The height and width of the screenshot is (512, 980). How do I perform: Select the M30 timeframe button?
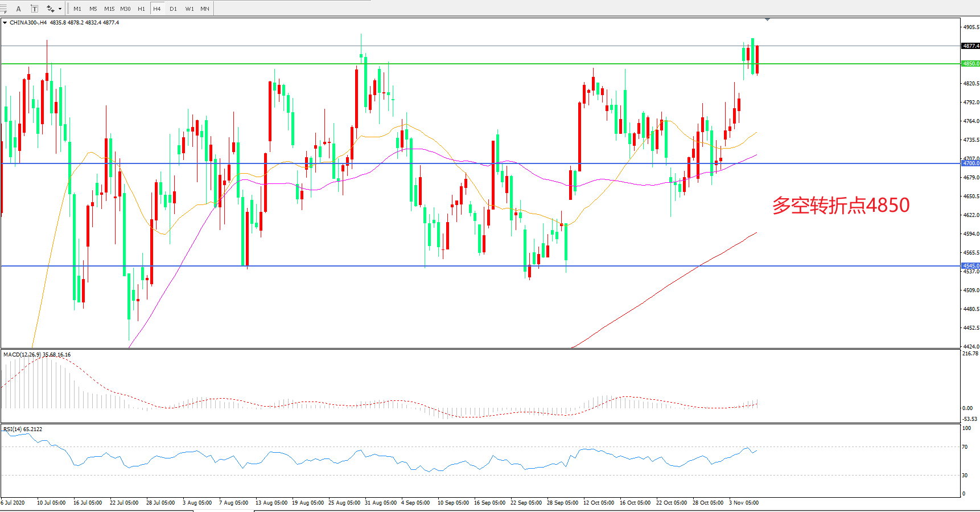(x=125, y=9)
